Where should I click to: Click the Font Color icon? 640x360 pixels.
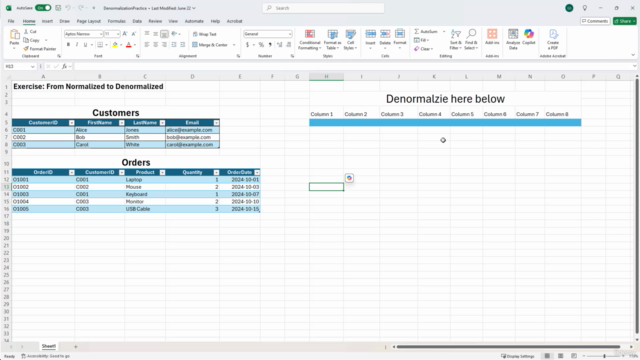coord(129,45)
